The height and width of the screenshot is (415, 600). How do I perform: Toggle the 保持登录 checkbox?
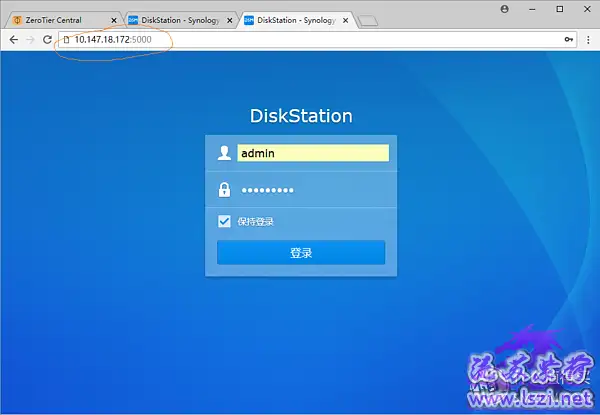coord(224,221)
